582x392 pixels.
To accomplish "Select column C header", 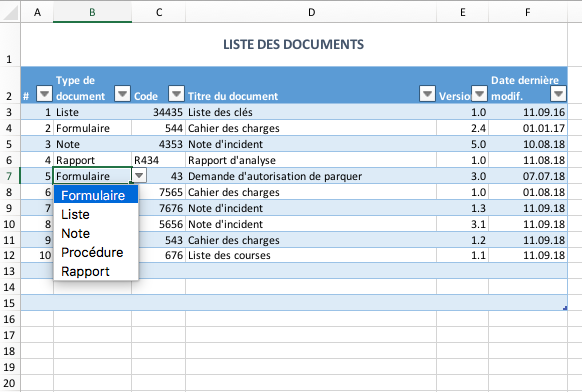I will click(x=159, y=12).
